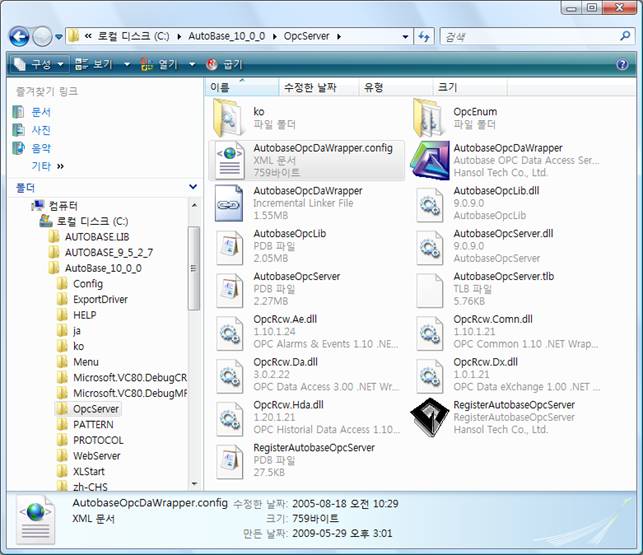Select the OpcRcw.Ae.dll file icon
The width and height of the screenshot is (643, 555).
point(231,329)
